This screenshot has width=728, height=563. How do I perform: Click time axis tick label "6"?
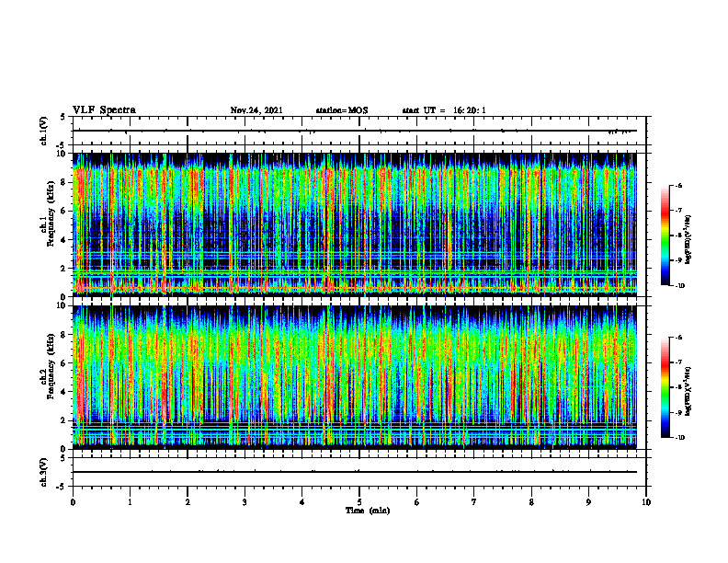pyautogui.click(x=417, y=502)
